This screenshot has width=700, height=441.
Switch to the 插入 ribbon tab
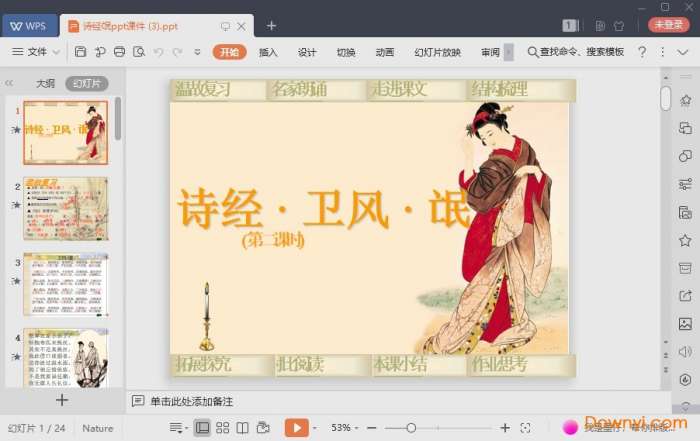click(x=268, y=52)
